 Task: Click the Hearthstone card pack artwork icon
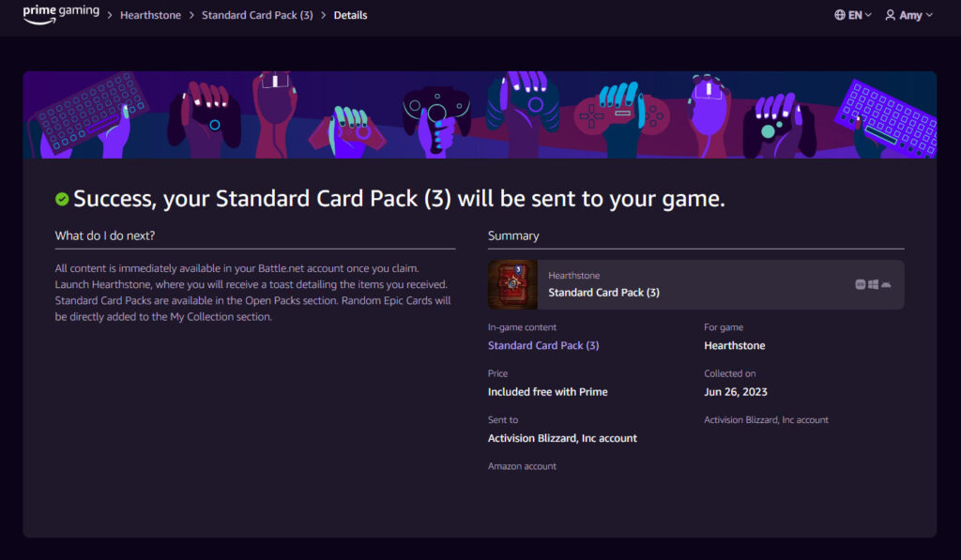pos(511,283)
